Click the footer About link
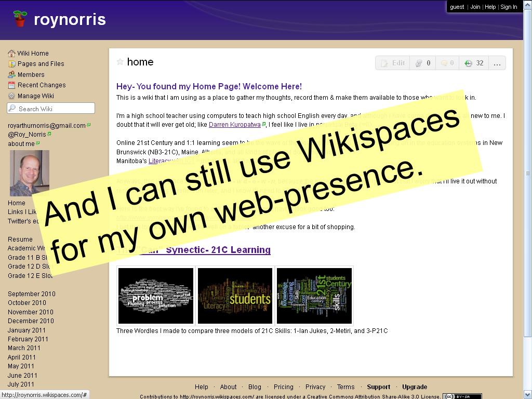 [228, 387]
